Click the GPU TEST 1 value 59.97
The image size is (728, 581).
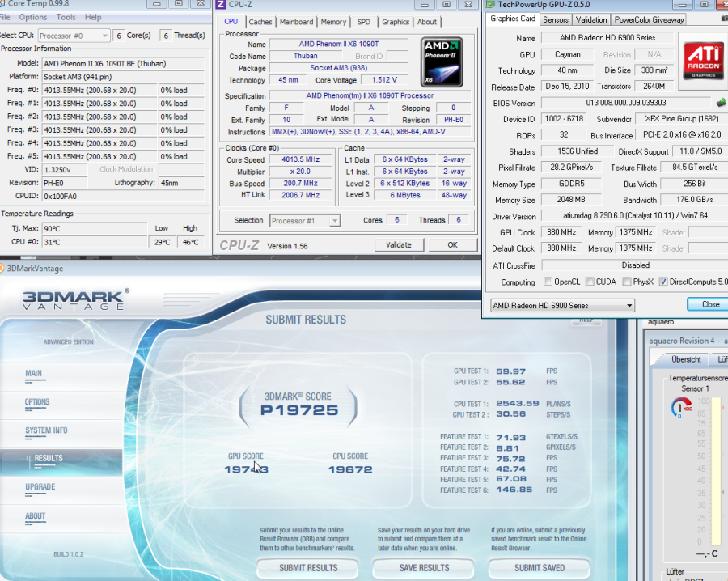[x=510, y=371]
